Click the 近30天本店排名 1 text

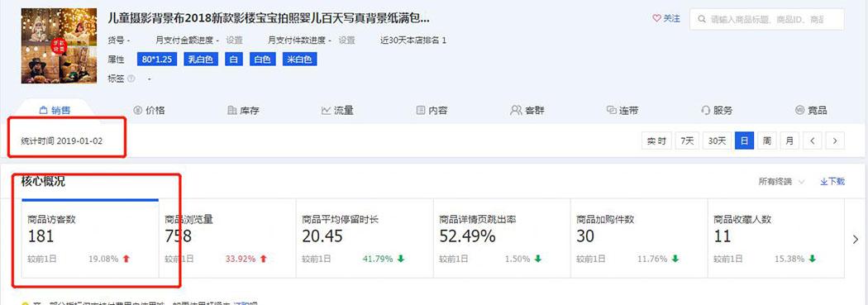point(413,41)
